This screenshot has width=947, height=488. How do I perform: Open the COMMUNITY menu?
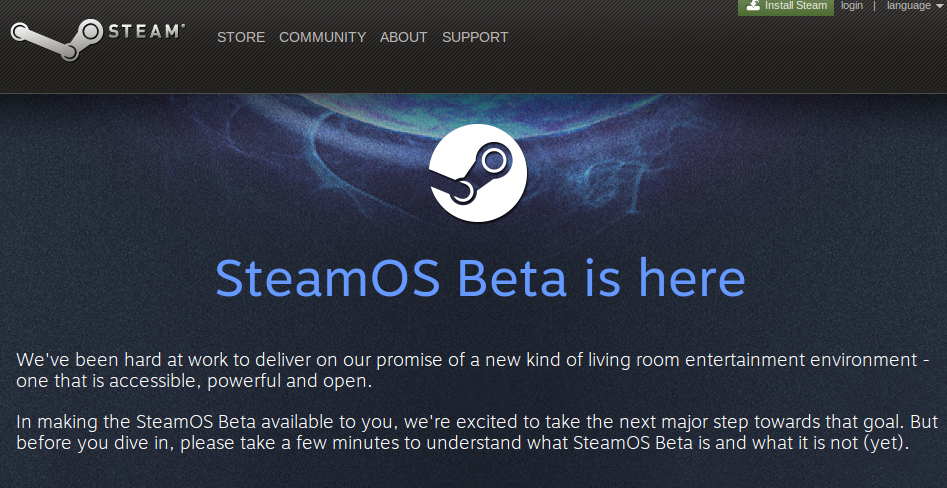(323, 37)
